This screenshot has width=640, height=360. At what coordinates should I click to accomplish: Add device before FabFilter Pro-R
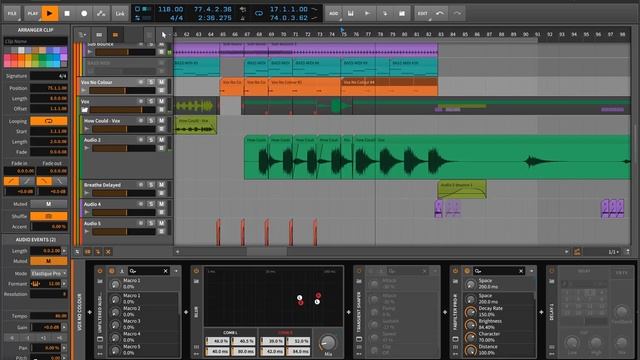445,312
